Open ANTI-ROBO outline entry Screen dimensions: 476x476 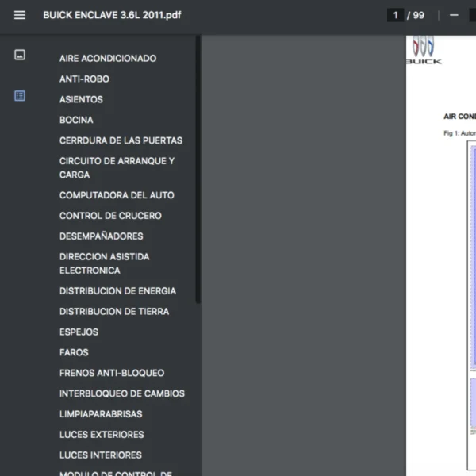84,79
